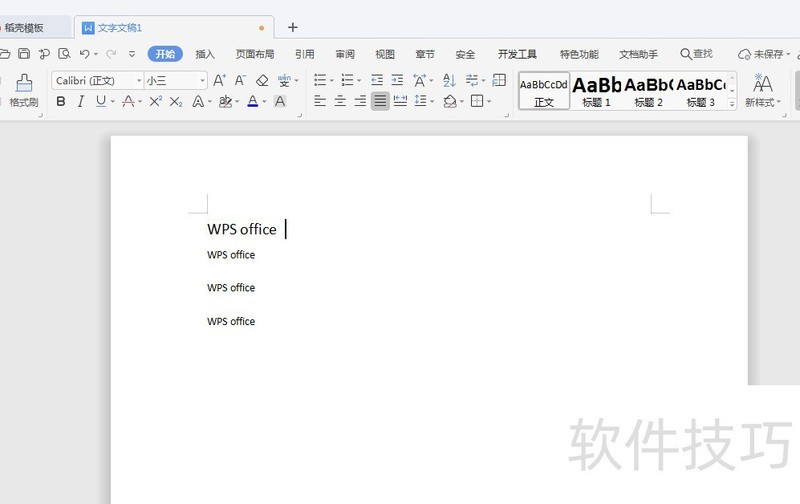Open the 引用 ribbon tab
Image resolution: width=800 pixels, height=504 pixels.
[305, 54]
